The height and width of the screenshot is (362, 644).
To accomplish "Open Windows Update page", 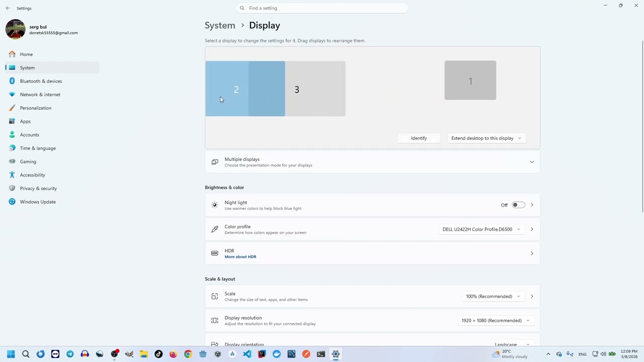I will point(52,202).
